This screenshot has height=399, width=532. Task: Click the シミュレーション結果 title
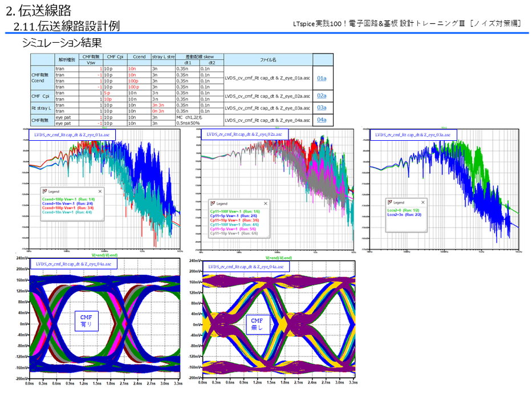pos(62,43)
